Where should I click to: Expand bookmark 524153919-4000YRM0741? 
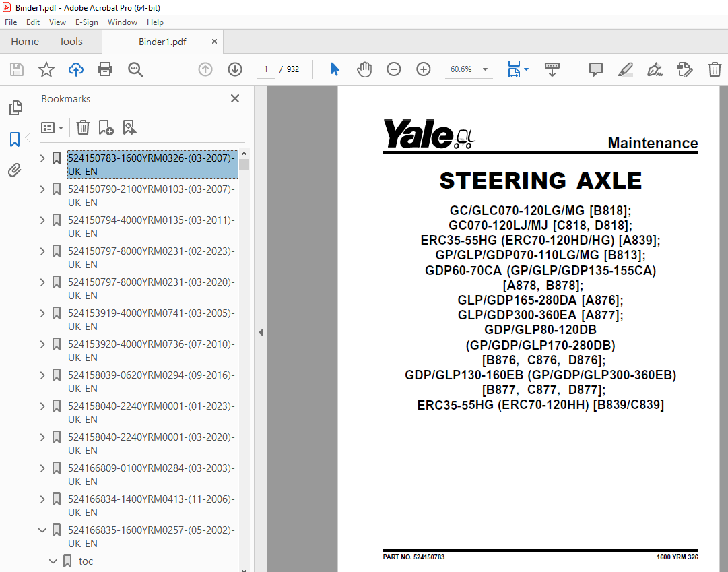point(42,313)
